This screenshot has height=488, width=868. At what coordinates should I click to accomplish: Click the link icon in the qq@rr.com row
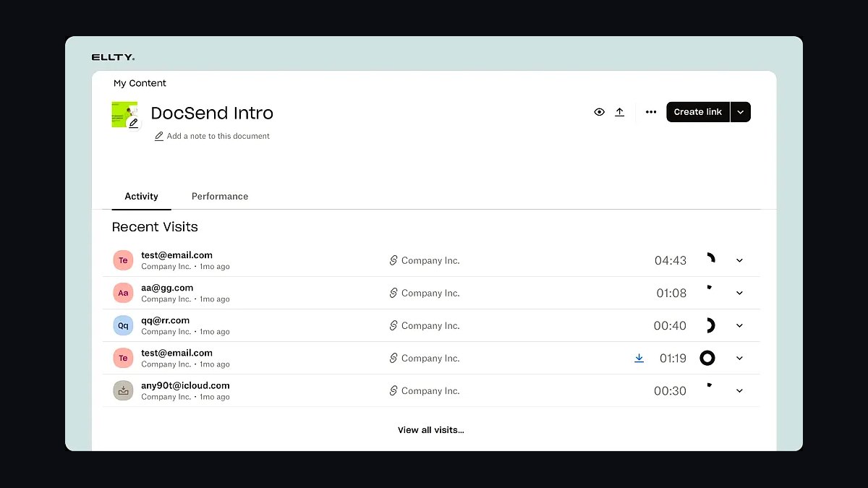click(x=393, y=325)
